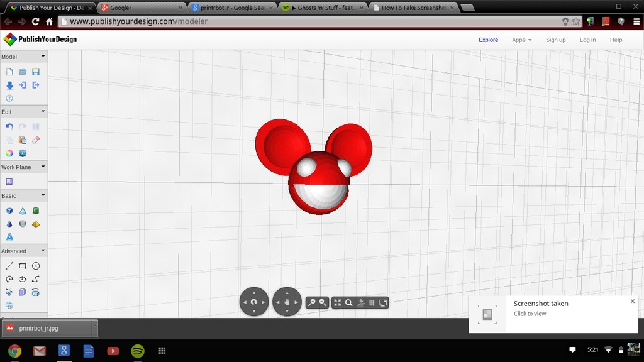Add a green cylinder shape
This screenshot has height=362, width=644.
(x=36, y=211)
